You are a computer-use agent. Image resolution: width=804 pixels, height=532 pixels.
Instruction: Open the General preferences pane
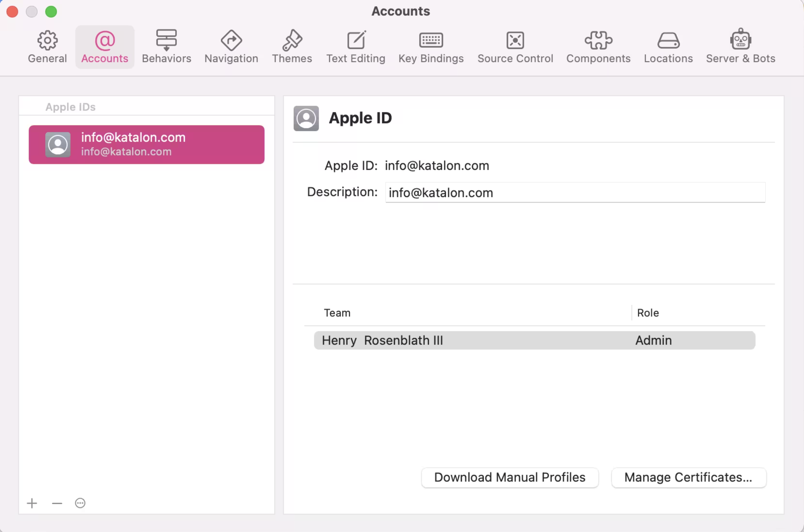(47, 47)
